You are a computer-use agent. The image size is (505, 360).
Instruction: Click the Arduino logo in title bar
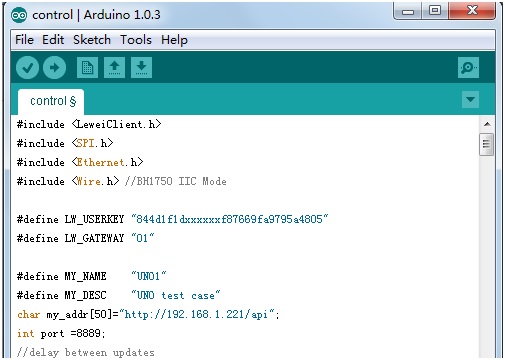pyautogui.click(x=19, y=15)
